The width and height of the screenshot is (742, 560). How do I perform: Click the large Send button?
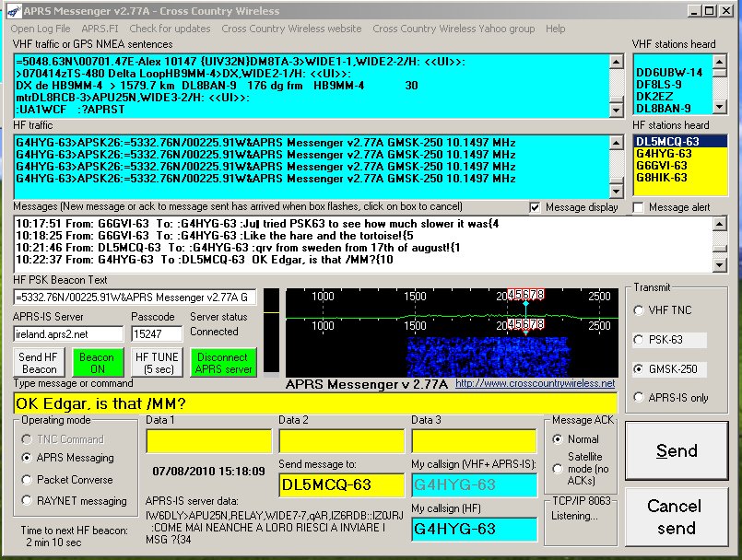[677, 450]
